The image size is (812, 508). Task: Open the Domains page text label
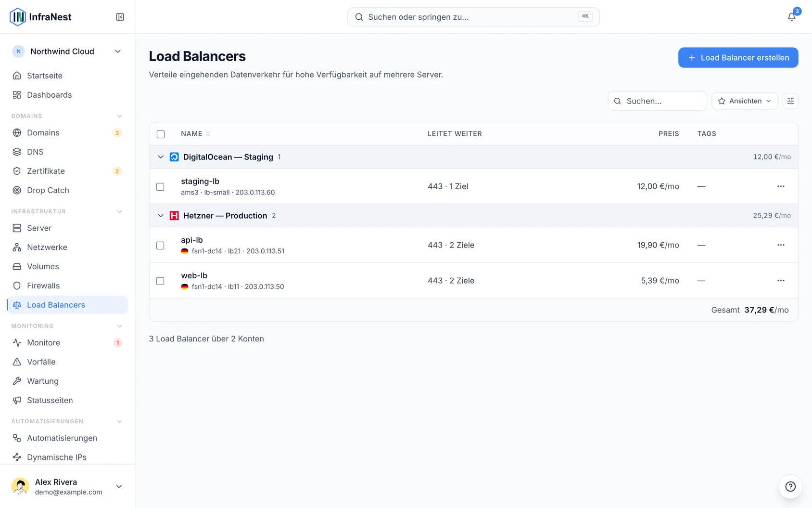(43, 132)
